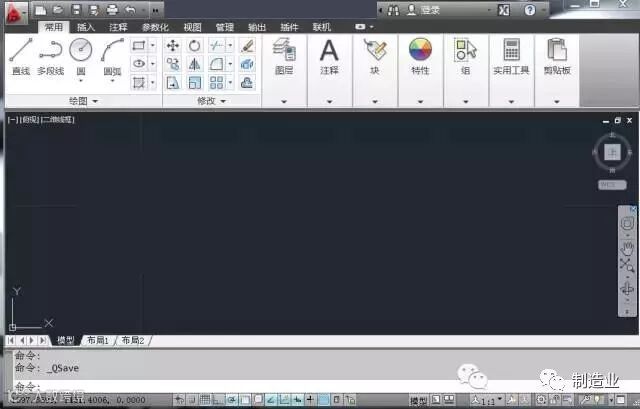
Task: Toggle Lineweight display plus-shaped button
Action: (311, 400)
